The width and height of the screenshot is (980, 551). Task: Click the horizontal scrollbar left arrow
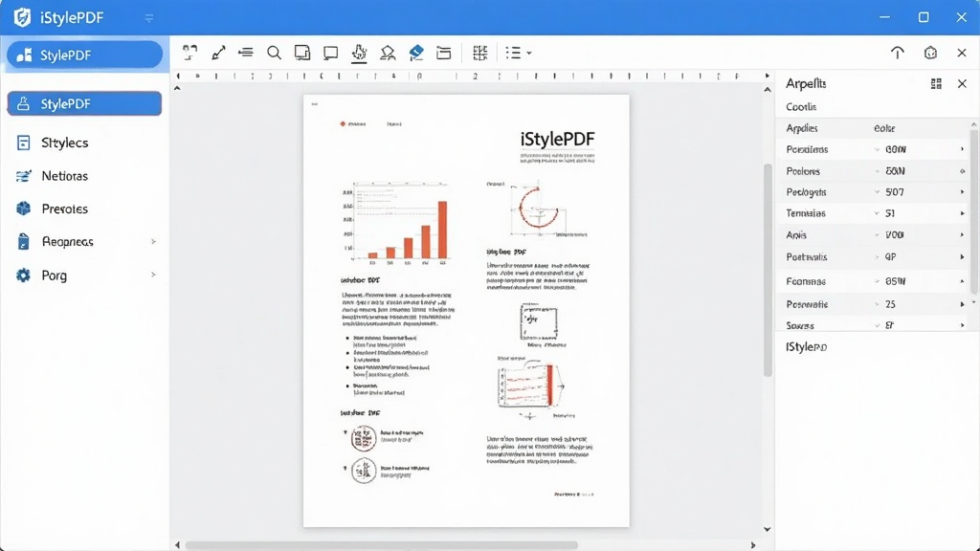pos(177,545)
